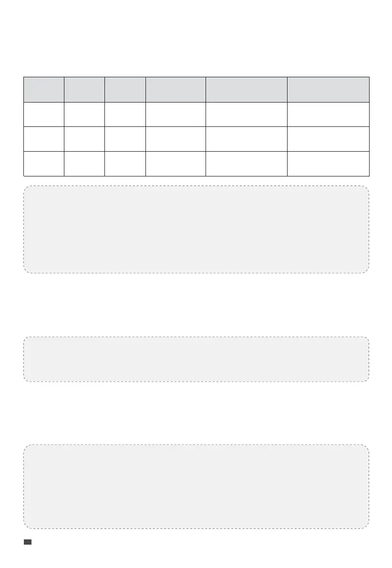The image size is (392, 568).
Task: Select the first body row's fifth cell
Action: pos(246,114)
